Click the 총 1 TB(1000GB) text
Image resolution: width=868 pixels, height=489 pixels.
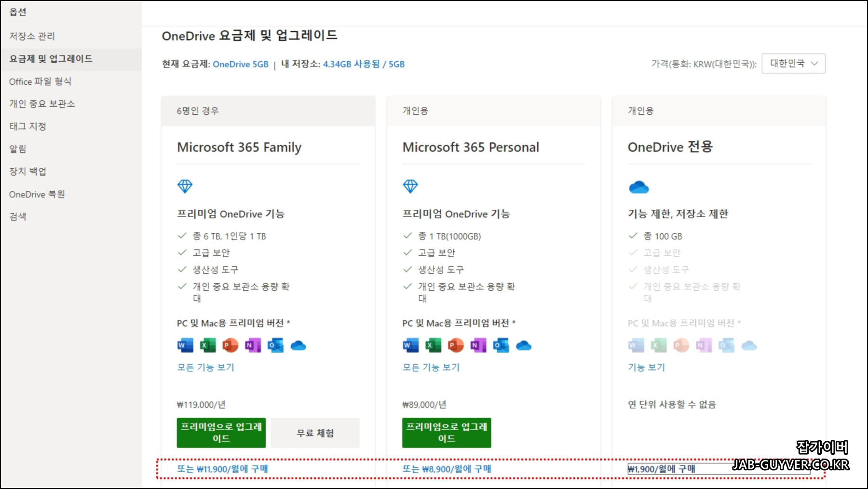pos(449,236)
